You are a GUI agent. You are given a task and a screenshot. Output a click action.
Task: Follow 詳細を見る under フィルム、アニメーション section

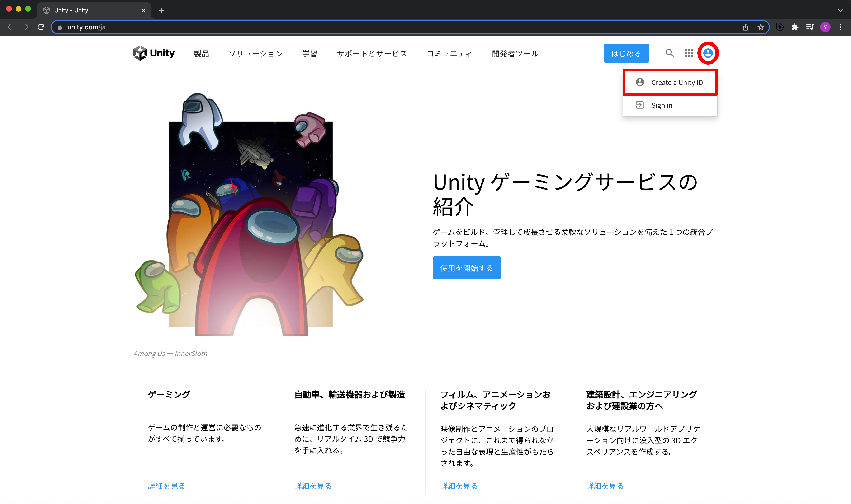point(459,486)
